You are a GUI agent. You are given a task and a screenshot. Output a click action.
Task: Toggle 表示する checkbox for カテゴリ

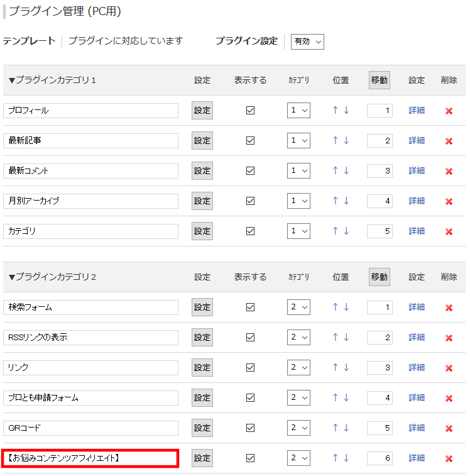250,231
